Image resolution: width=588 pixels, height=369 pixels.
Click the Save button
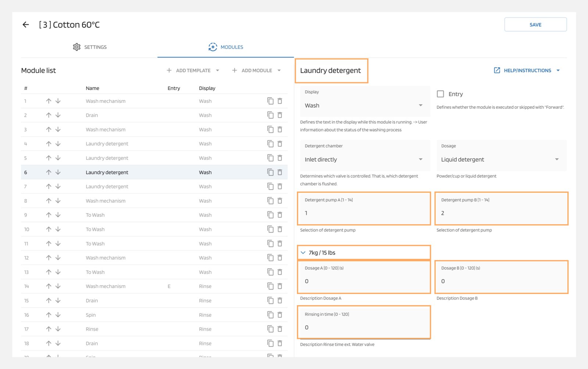point(535,25)
